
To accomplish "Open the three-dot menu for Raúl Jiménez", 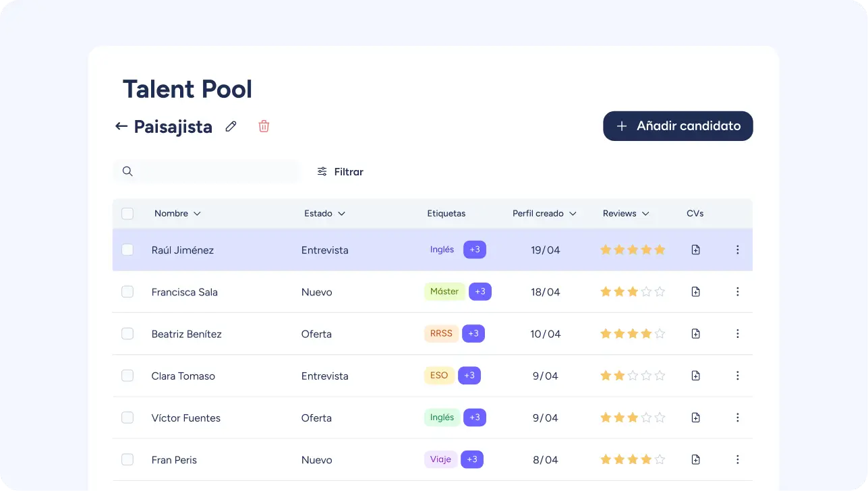I will tap(737, 250).
